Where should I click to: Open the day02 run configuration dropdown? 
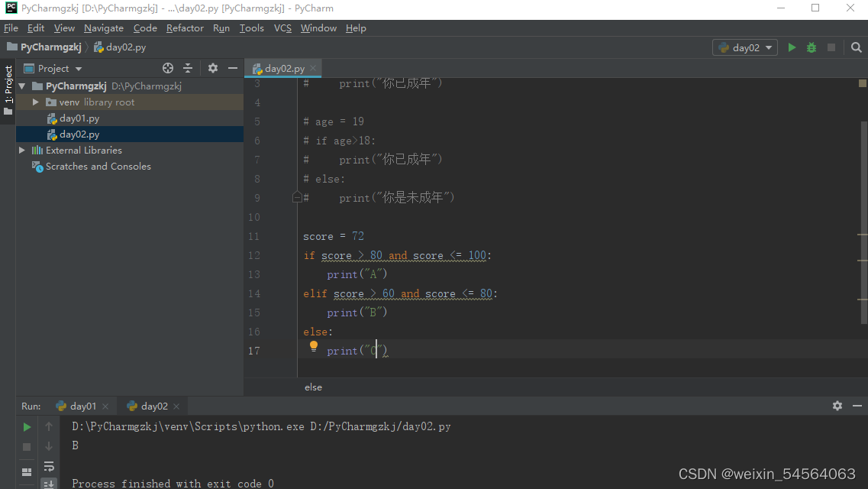(x=745, y=47)
